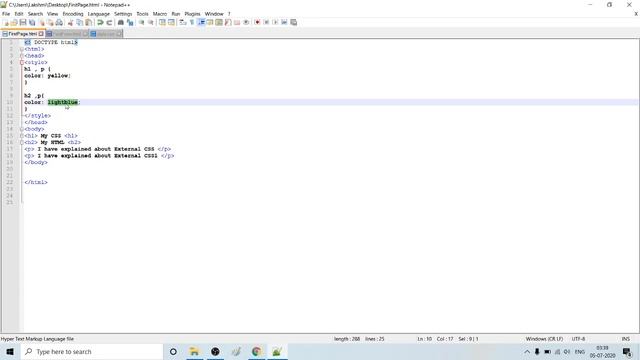
Task: Click the Zoom In toolbar icon
Action: pos(141,22)
